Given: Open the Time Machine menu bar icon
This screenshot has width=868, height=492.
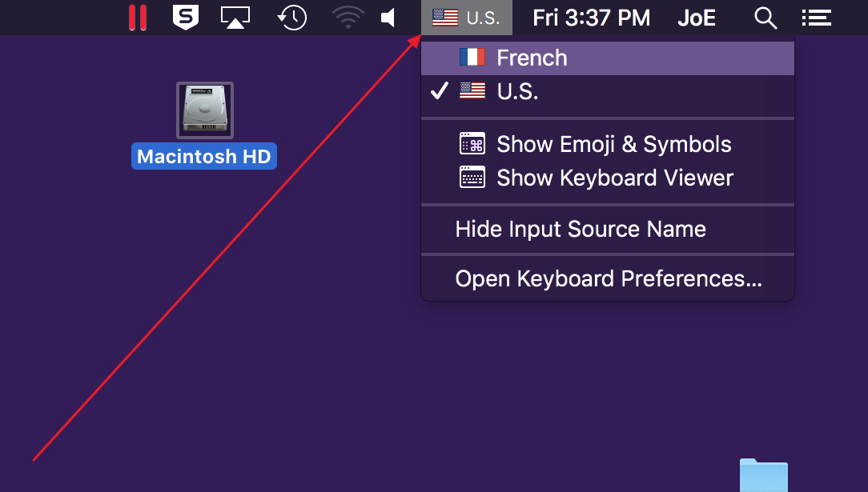Looking at the screenshot, I should pyautogui.click(x=292, y=18).
